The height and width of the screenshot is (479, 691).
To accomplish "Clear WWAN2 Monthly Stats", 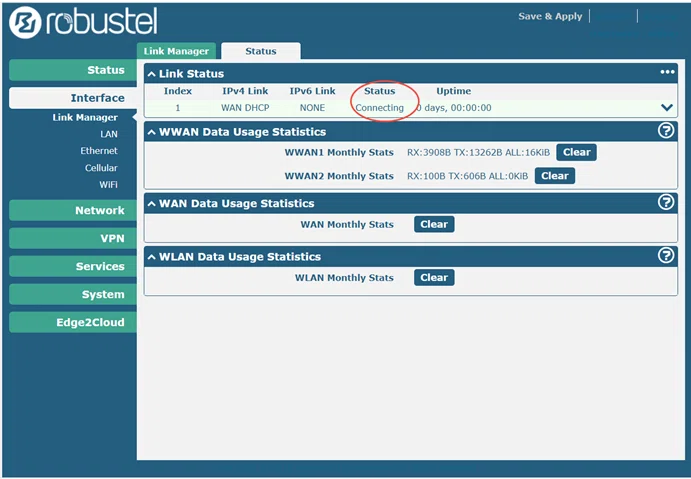I will (x=555, y=176).
